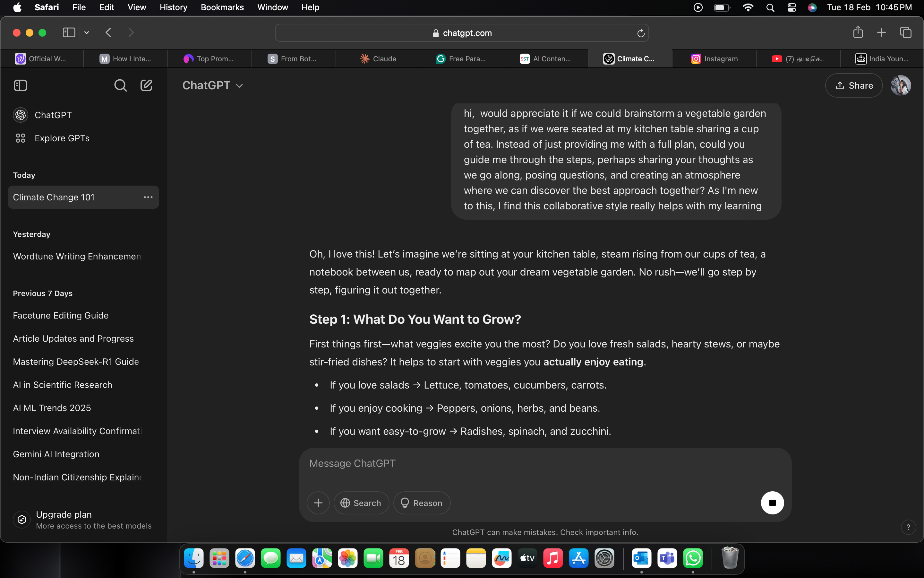Click the Upgrade plan option
This screenshot has height=578, width=924.
pyautogui.click(x=83, y=520)
